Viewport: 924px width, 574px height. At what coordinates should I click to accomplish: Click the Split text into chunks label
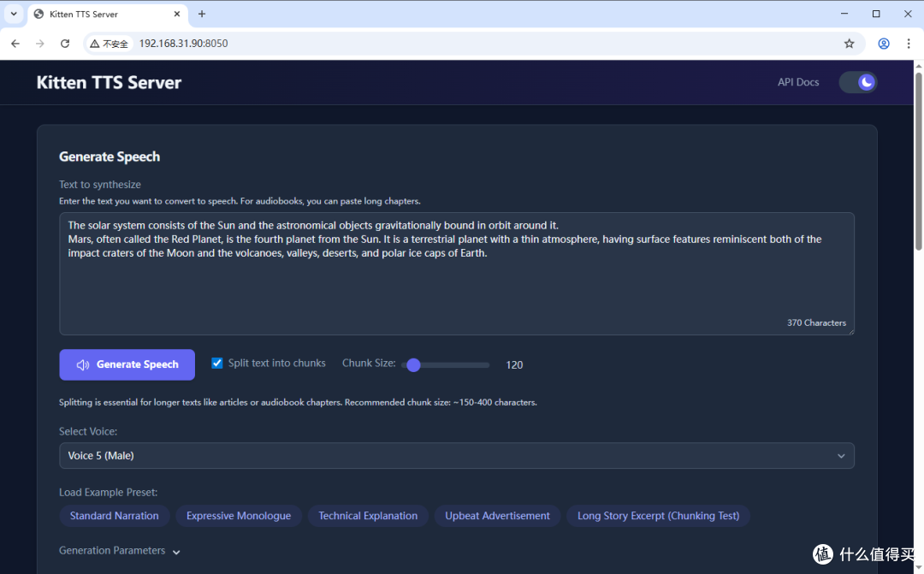coord(277,363)
